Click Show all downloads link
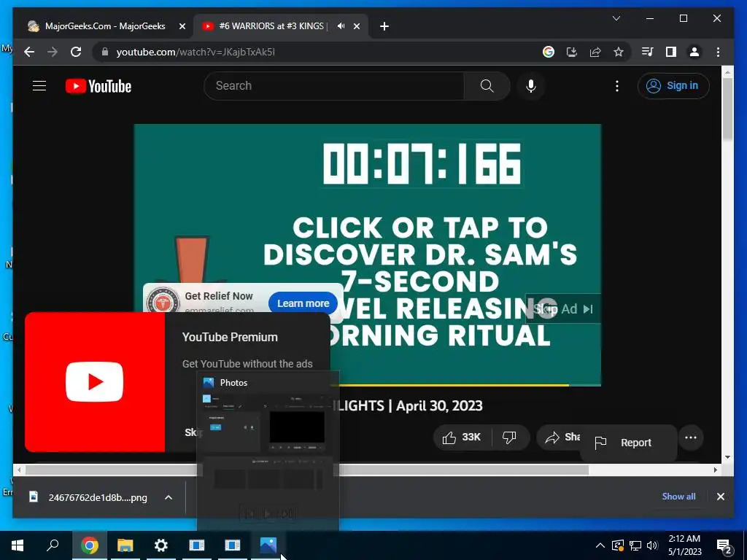Screen dimensions: 747x560 [x=678, y=496]
